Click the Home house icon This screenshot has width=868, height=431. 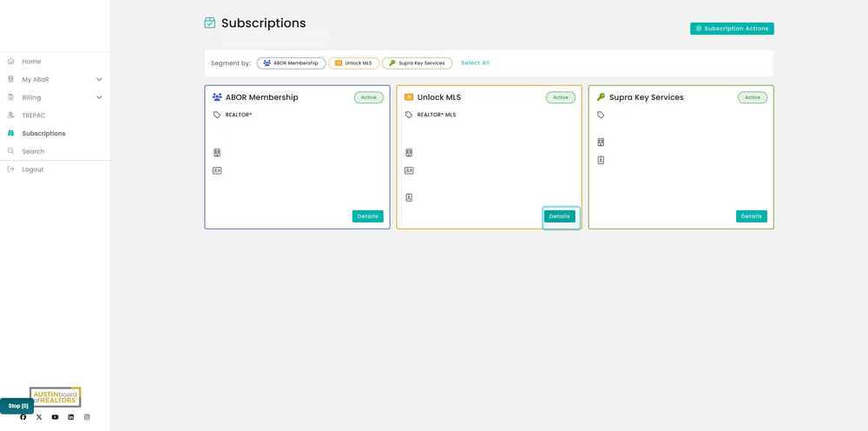tap(10, 62)
